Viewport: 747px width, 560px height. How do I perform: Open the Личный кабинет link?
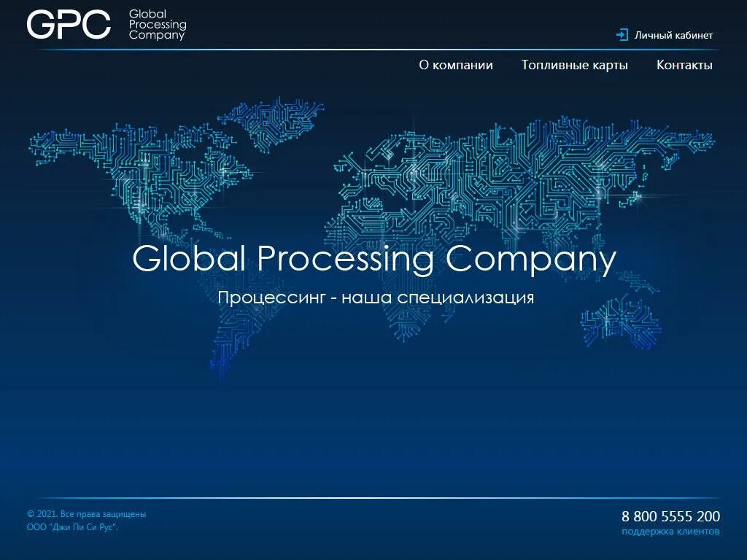point(673,35)
